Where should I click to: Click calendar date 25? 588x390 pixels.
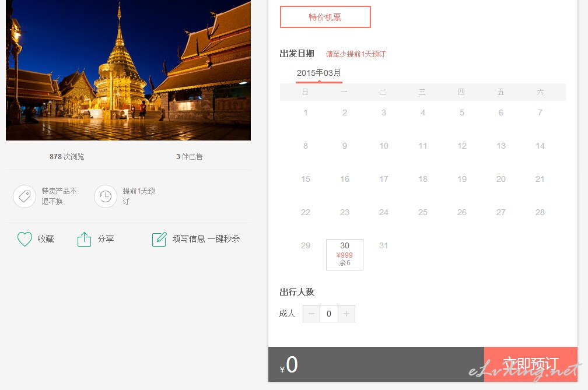[x=423, y=212]
